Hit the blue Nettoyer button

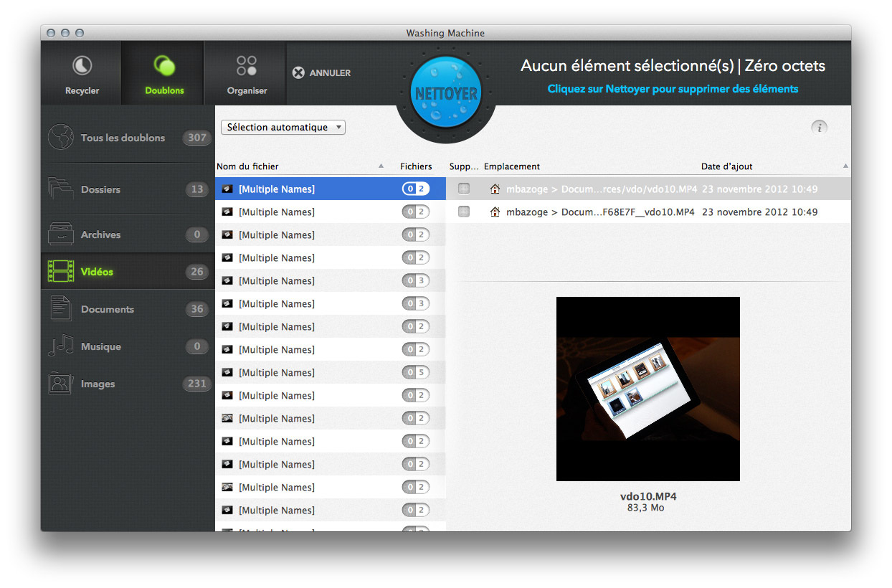coord(446,92)
